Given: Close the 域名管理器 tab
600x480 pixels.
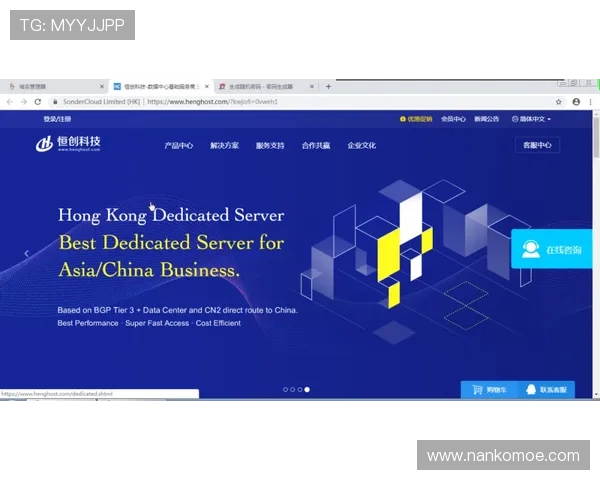Looking at the screenshot, I should point(102,87).
